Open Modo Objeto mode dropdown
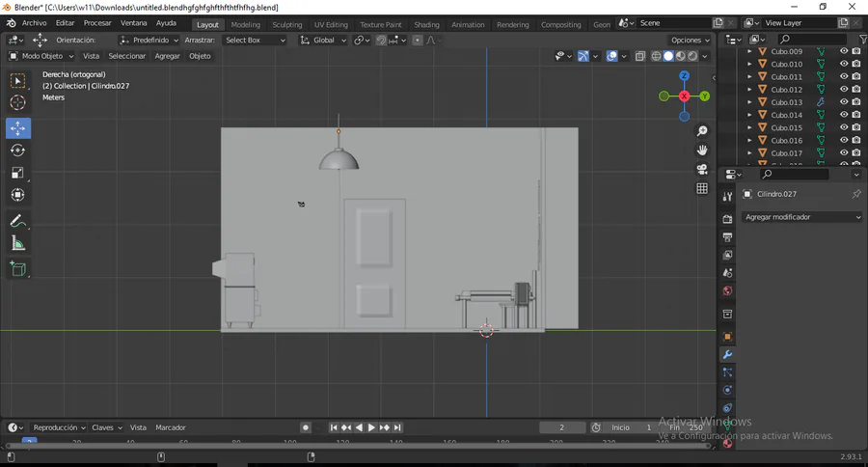868x467 pixels. click(41, 56)
